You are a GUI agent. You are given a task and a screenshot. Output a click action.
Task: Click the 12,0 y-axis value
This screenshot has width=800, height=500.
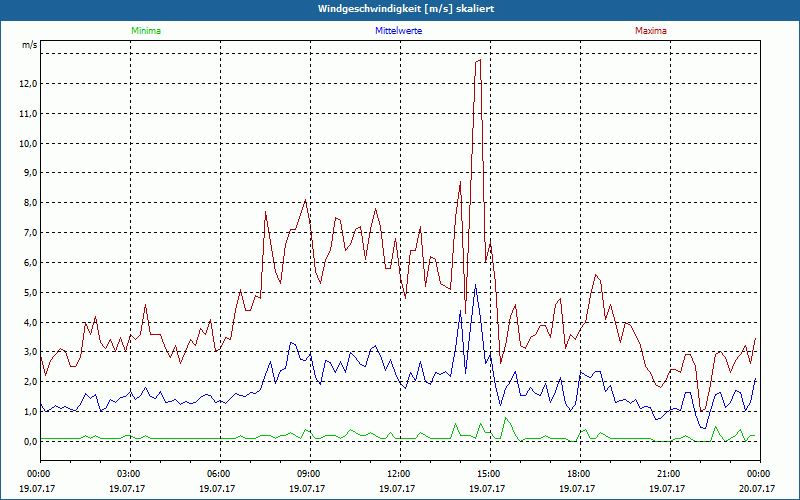[28, 84]
